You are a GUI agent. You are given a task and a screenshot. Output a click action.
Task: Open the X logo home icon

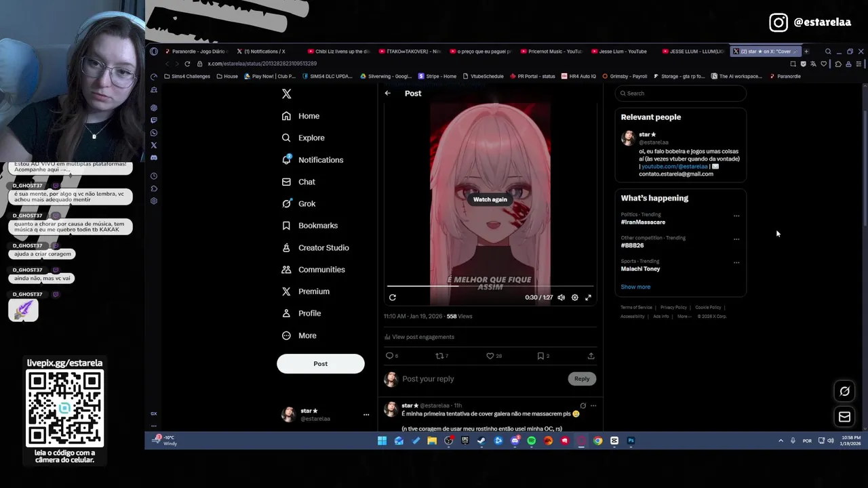point(286,94)
